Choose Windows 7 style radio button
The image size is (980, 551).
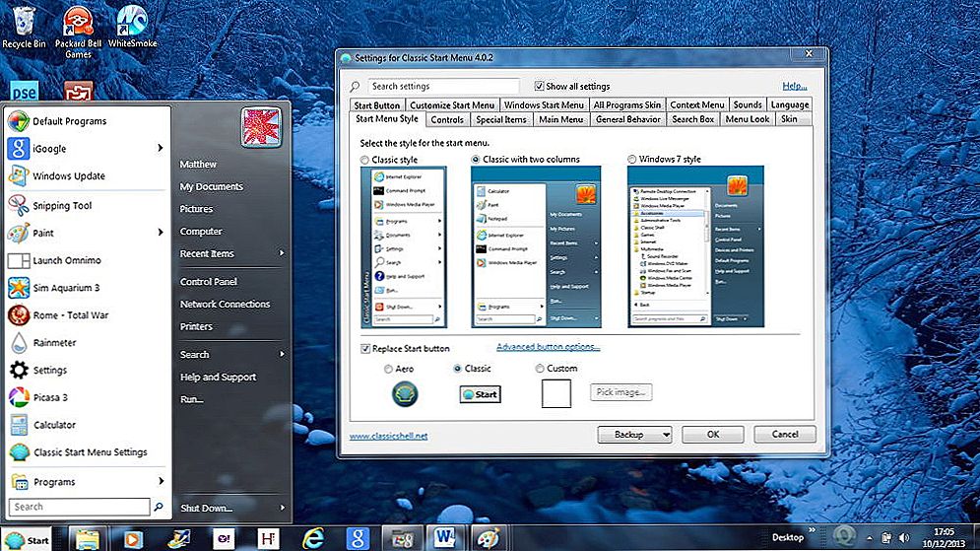click(x=632, y=160)
